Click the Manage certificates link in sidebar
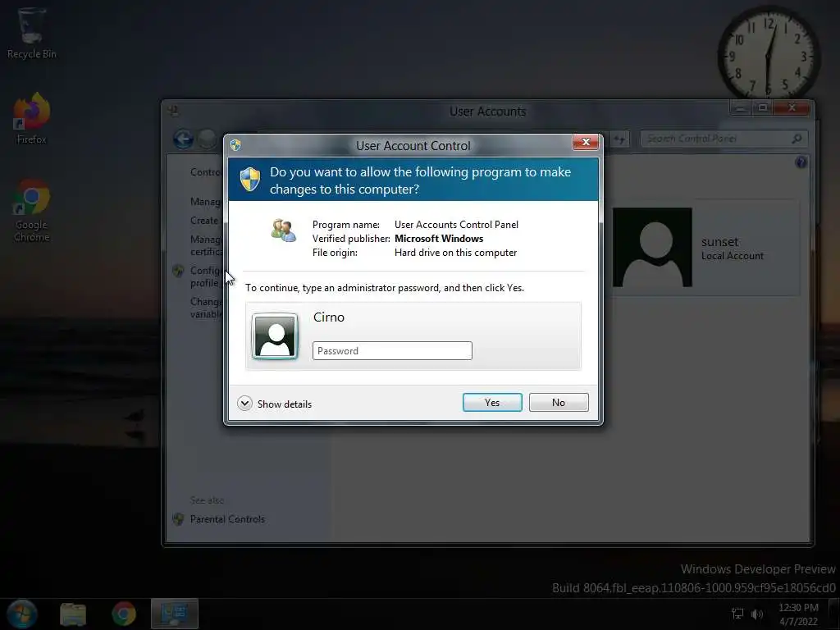 point(206,245)
